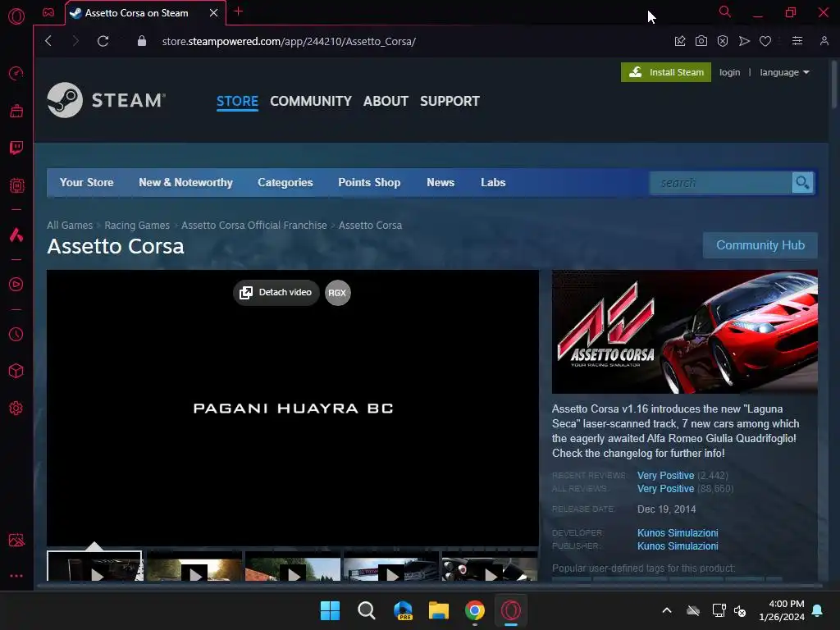
Task: Open Settings gear icon in sidebar
Action: [x=16, y=409]
